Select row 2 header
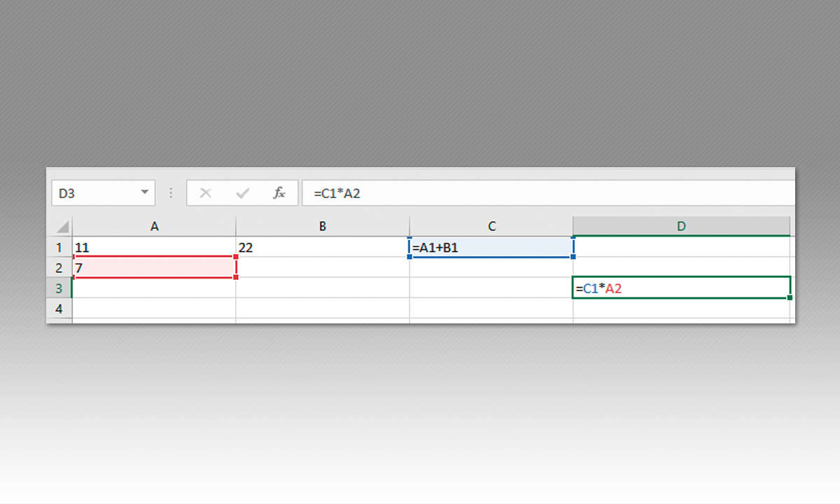This screenshot has height=504, width=840. [59, 267]
